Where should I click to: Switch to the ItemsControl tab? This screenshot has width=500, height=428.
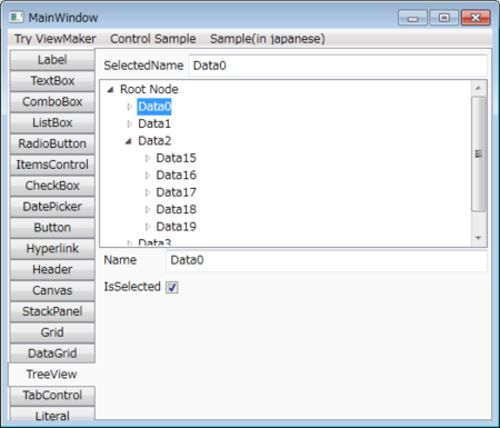pyautogui.click(x=52, y=165)
